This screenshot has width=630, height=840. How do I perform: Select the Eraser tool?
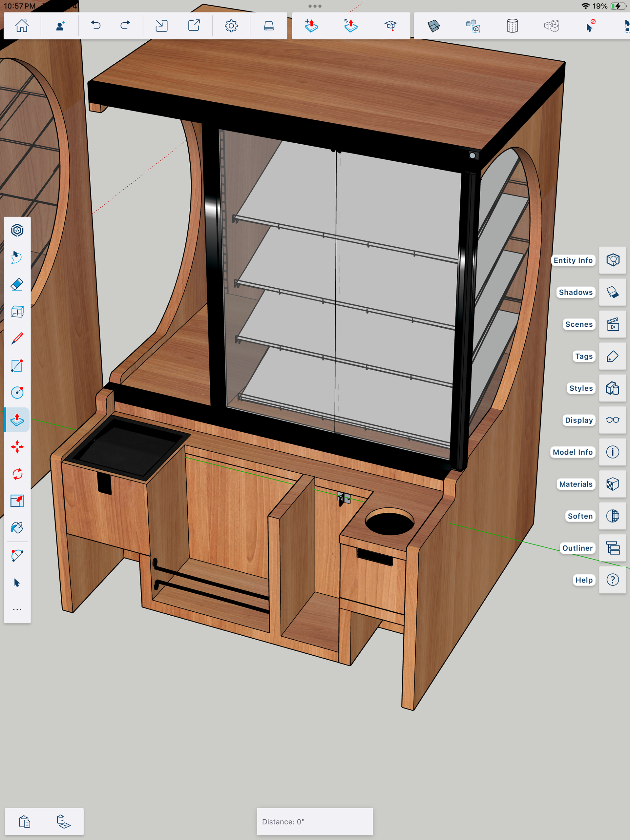click(x=17, y=284)
